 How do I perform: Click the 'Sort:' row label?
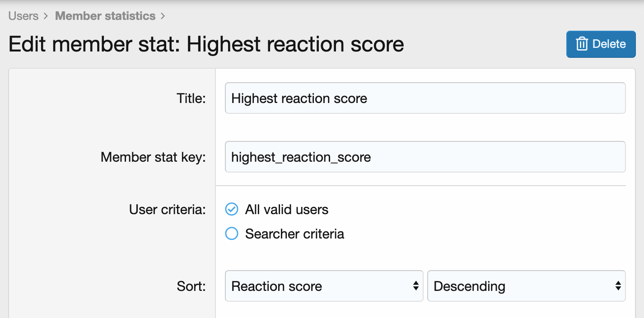pos(191,286)
